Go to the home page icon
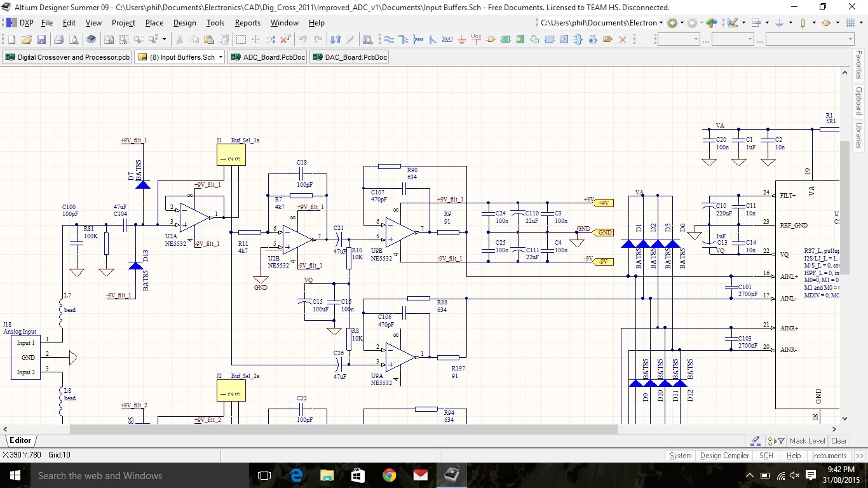 tap(712, 23)
